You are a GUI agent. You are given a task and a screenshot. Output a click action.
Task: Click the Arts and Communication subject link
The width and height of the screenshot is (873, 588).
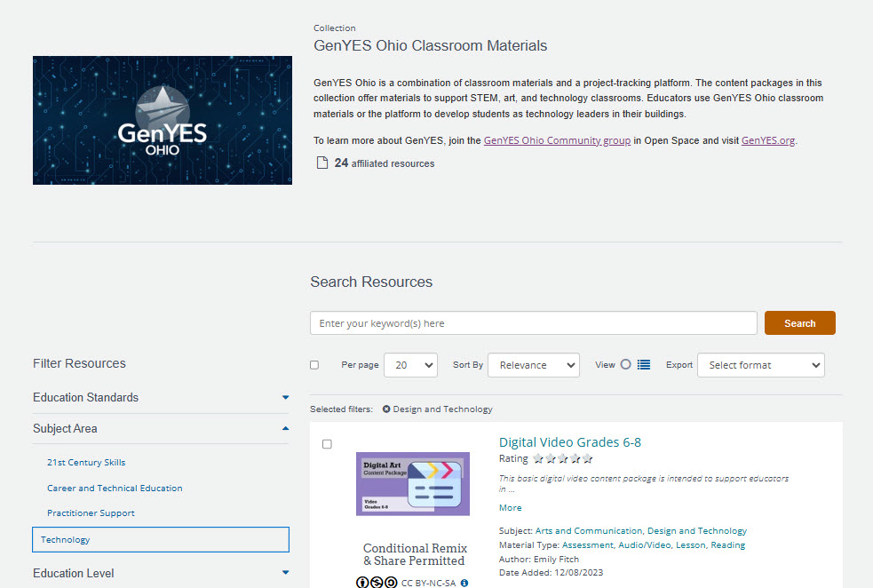(589, 530)
